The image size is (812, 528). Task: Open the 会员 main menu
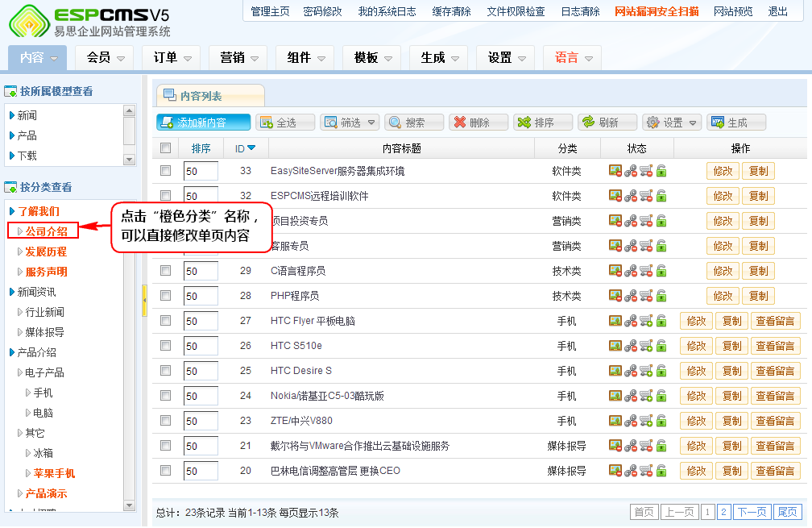tap(105, 57)
